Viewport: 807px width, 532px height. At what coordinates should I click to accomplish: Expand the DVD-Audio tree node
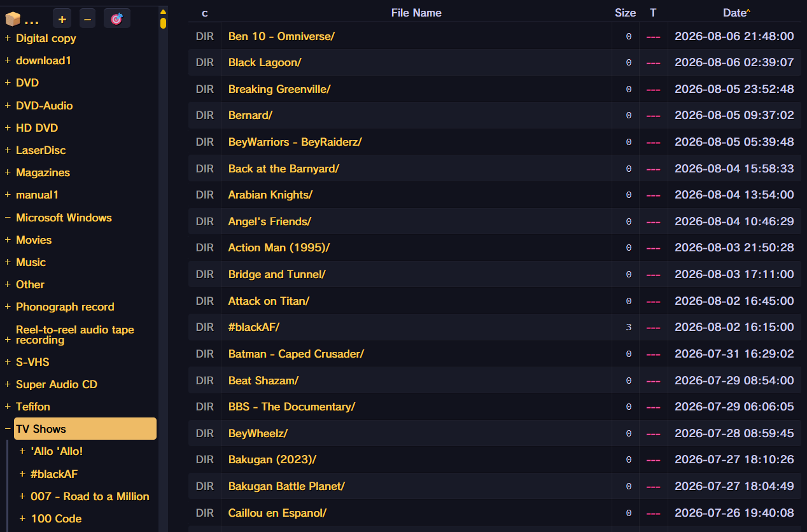point(8,106)
